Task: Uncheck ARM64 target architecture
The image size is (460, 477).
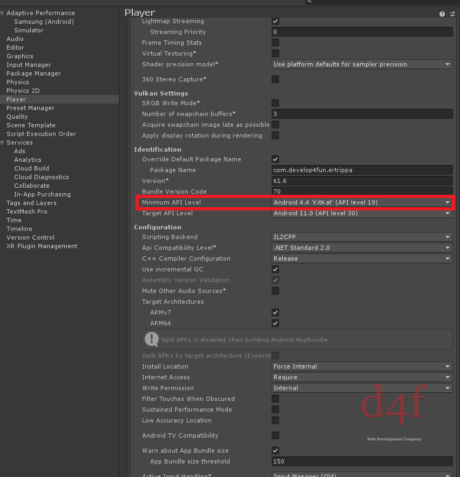Action: coord(275,323)
